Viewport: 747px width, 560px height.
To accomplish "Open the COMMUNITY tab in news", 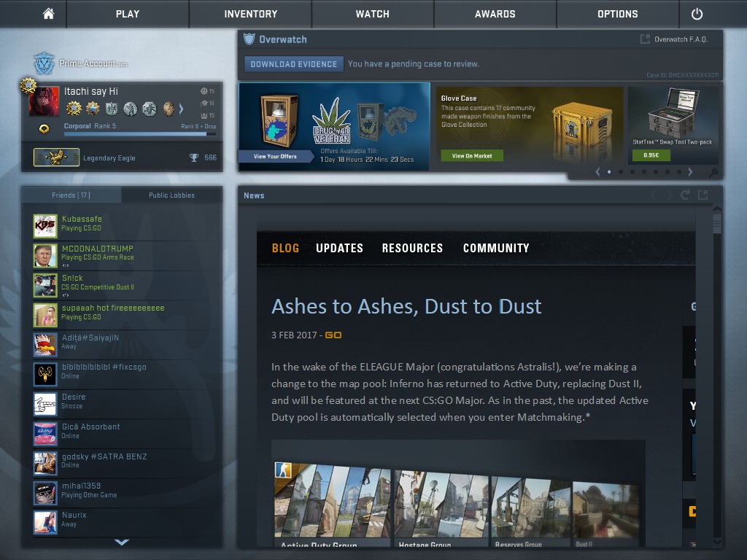I will [496, 248].
